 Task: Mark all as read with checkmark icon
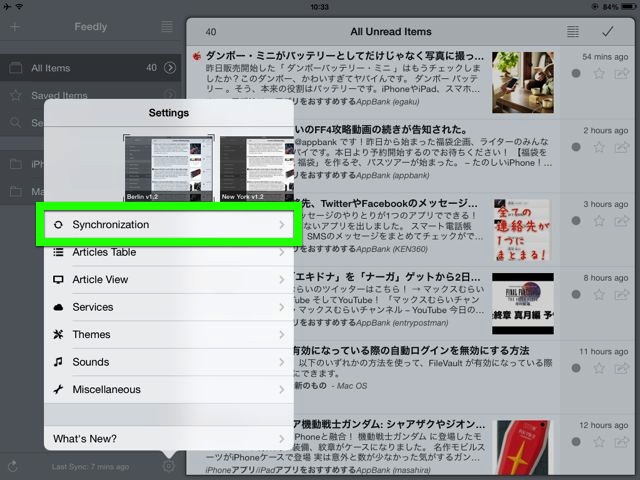607,31
